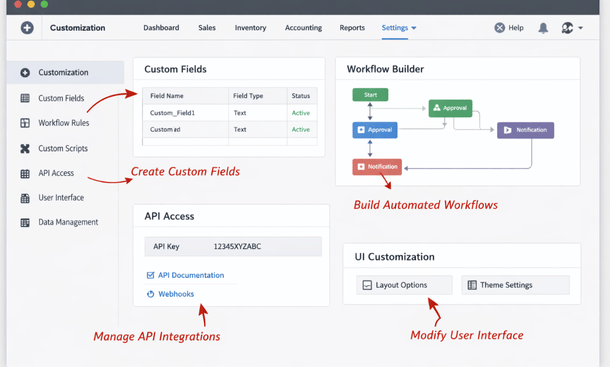Expand the Settings dropdown arrow
The height and width of the screenshot is (367, 610).
click(x=414, y=28)
